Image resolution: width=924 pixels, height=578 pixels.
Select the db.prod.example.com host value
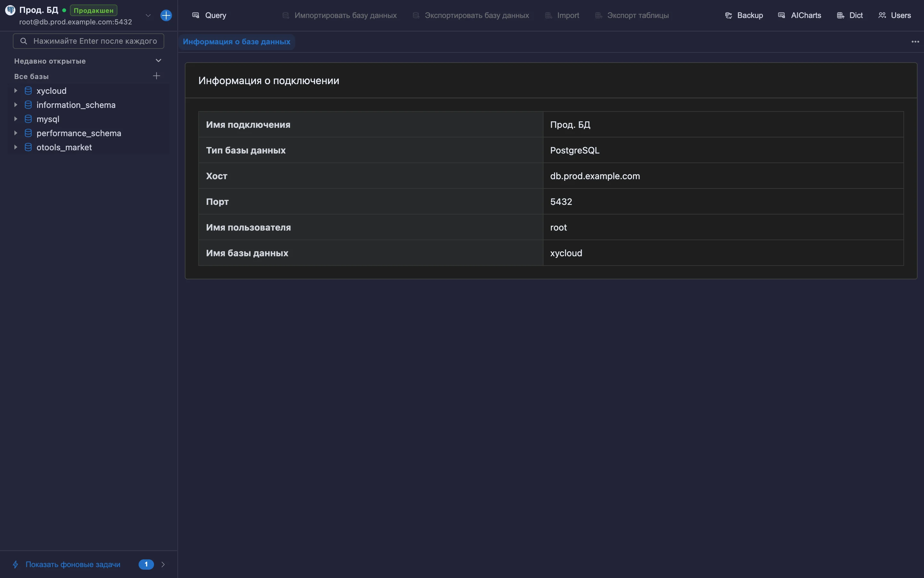tap(595, 176)
